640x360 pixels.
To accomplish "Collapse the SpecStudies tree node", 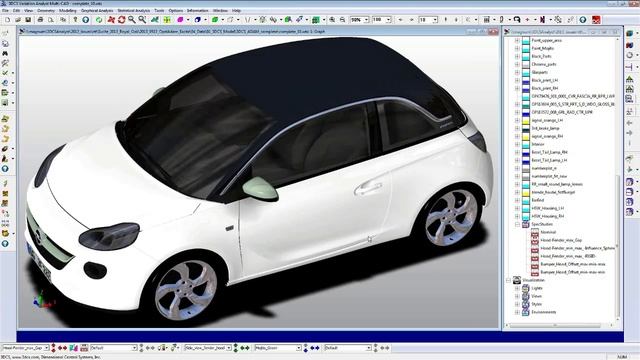I will click(517, 224).
